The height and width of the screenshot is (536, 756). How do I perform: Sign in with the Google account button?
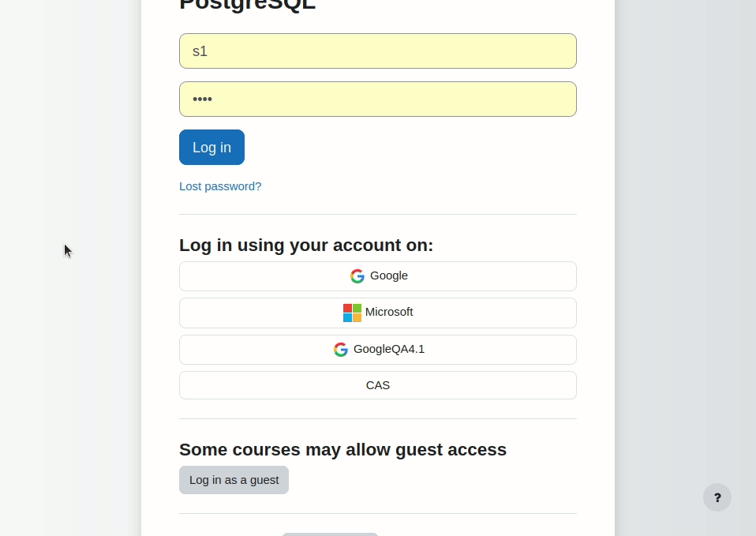point(378,276)
